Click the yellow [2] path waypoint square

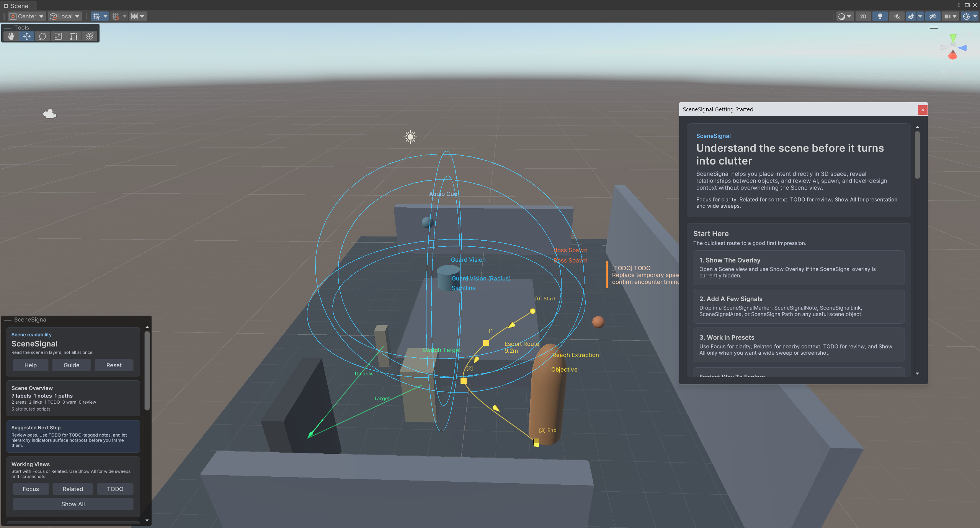click(x=464, y=381)
